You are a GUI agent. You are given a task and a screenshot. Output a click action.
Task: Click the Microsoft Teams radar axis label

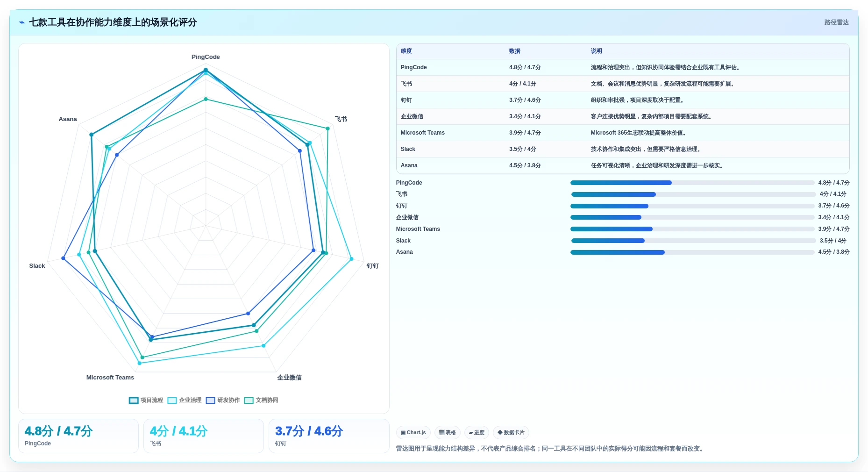pos(110,378)
